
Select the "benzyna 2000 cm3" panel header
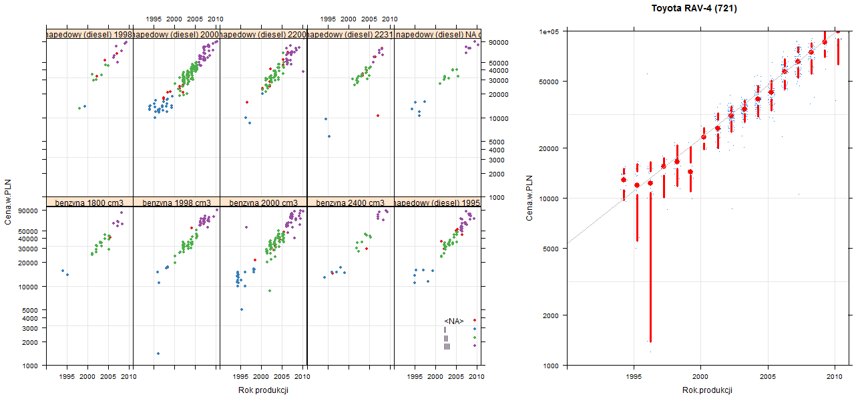(x=263, y=203)
